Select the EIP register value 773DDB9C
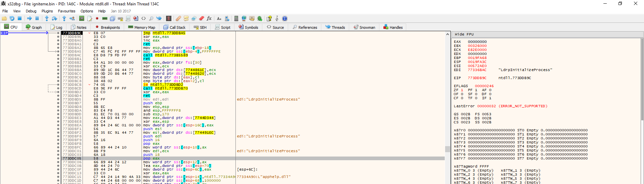 click(477, 78)
